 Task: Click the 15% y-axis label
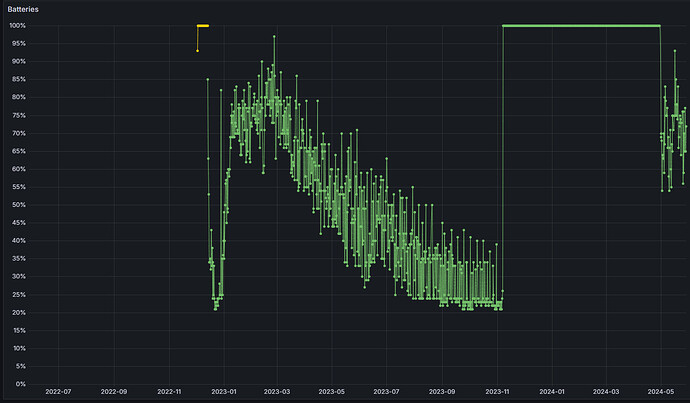19,330
